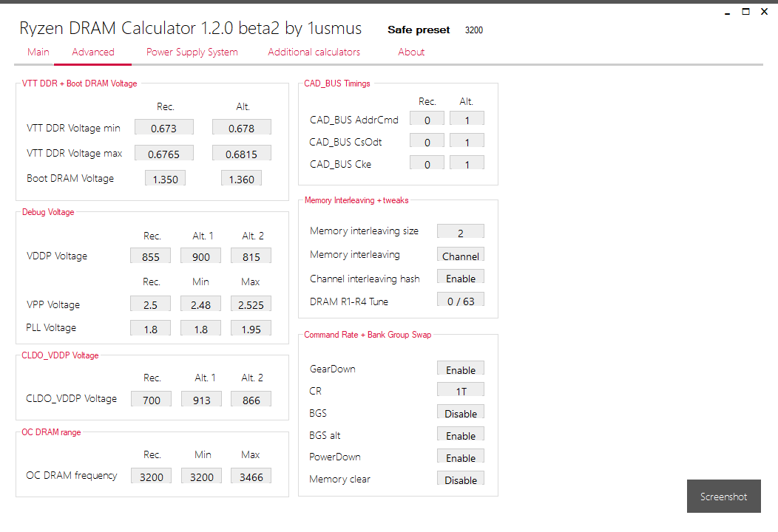The width and height of the screenshot is (778, 532).
Task: Click Memory interleaving size value 2
Action: point(461,233)
